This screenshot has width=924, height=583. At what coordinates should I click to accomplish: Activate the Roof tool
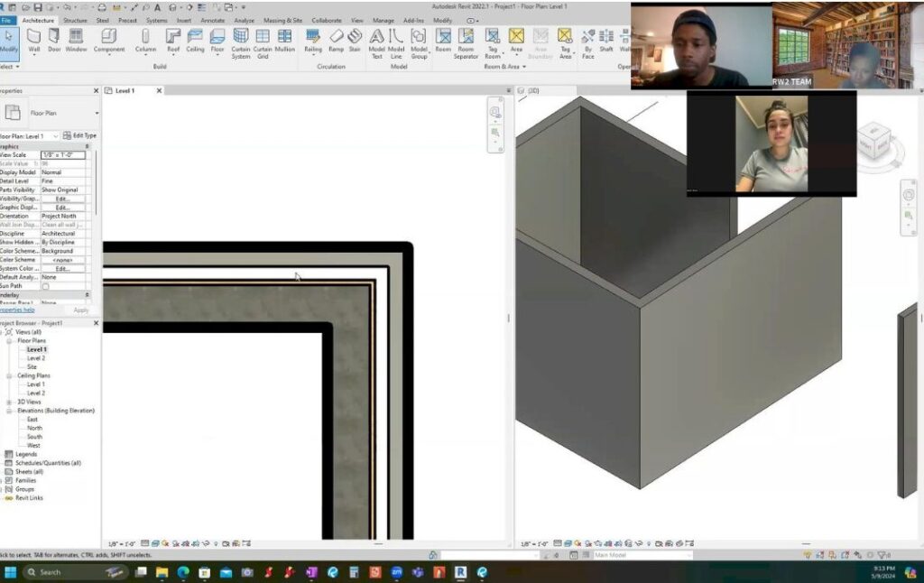tap(173, 40)
